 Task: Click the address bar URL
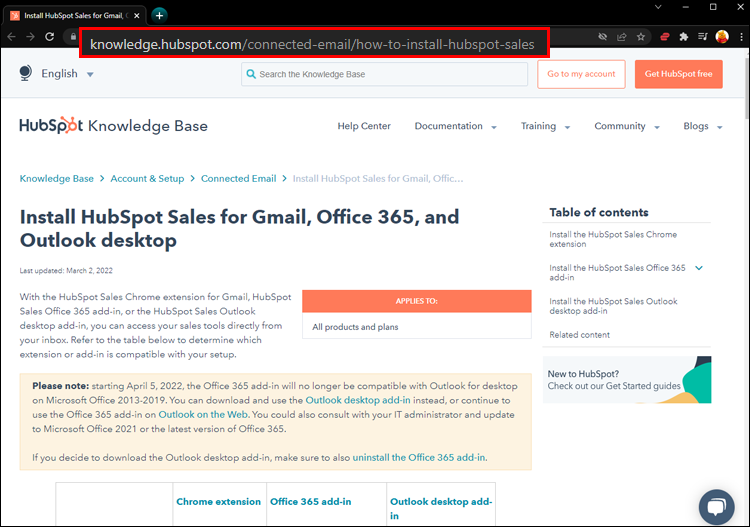(x=312, y=44)
